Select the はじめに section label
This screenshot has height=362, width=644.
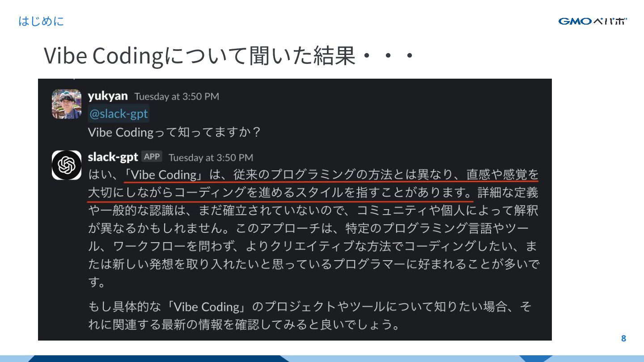click(41, 21)
